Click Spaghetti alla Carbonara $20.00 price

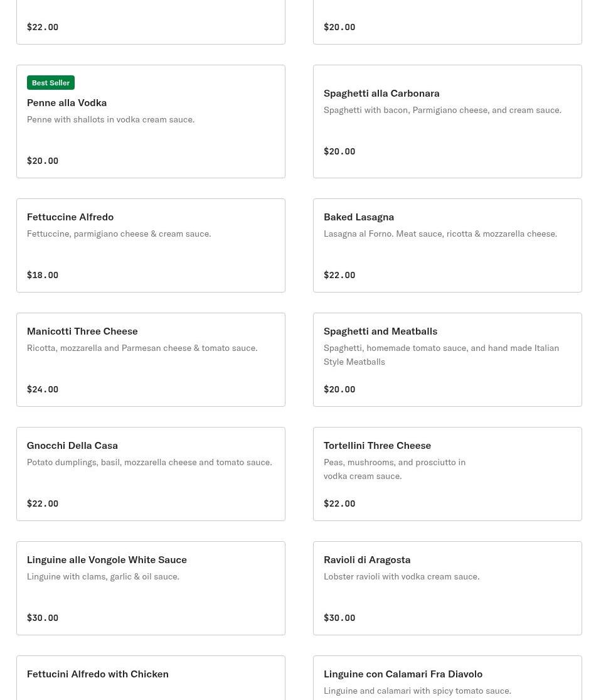(x=339, y=151)
